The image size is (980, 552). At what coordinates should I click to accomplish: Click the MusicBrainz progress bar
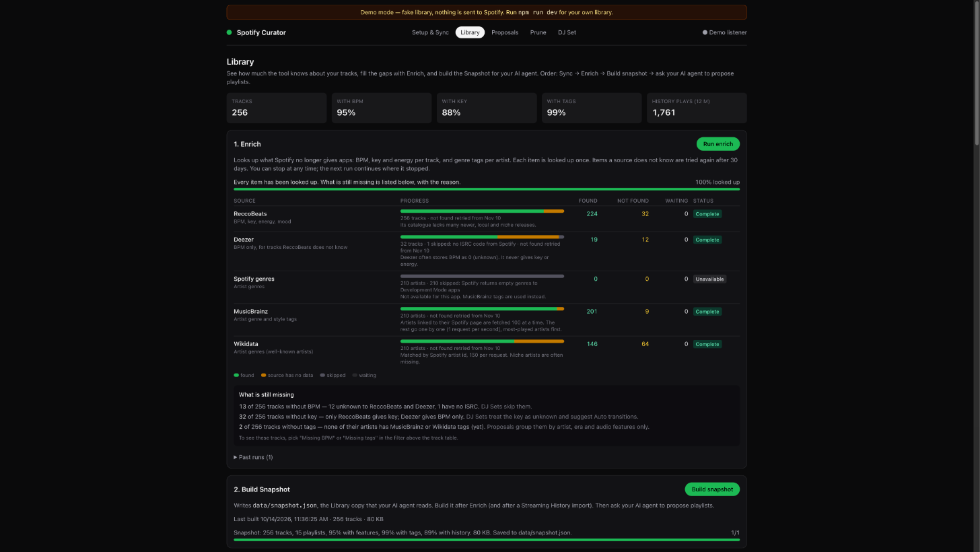482,309
